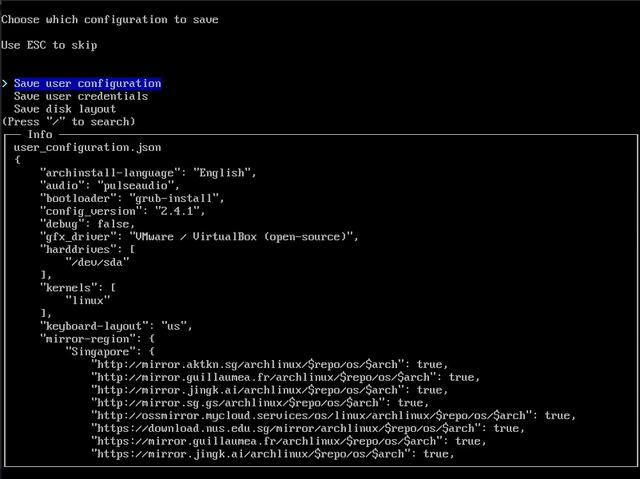Click the config_version 2.4.1 entry
Image resolution: width=640 pixels, height=479 pixels.
point(122,211)
